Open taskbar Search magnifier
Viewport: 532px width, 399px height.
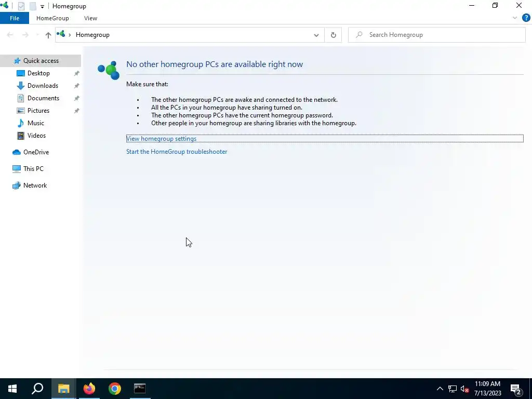pos(37,389)
